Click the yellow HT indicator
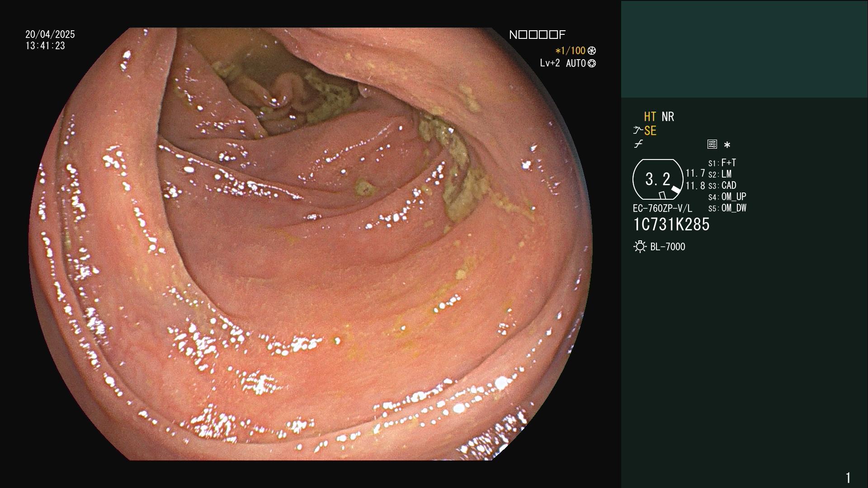The width and height of the screenshot is (868, 488). [x=650, y=117]
